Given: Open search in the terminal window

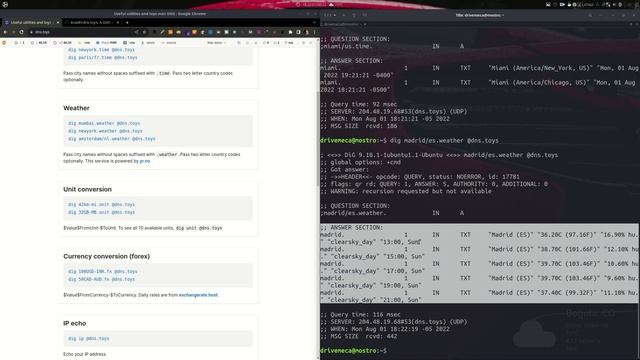Looking at the screenshot, I should (x=590, y=15).
